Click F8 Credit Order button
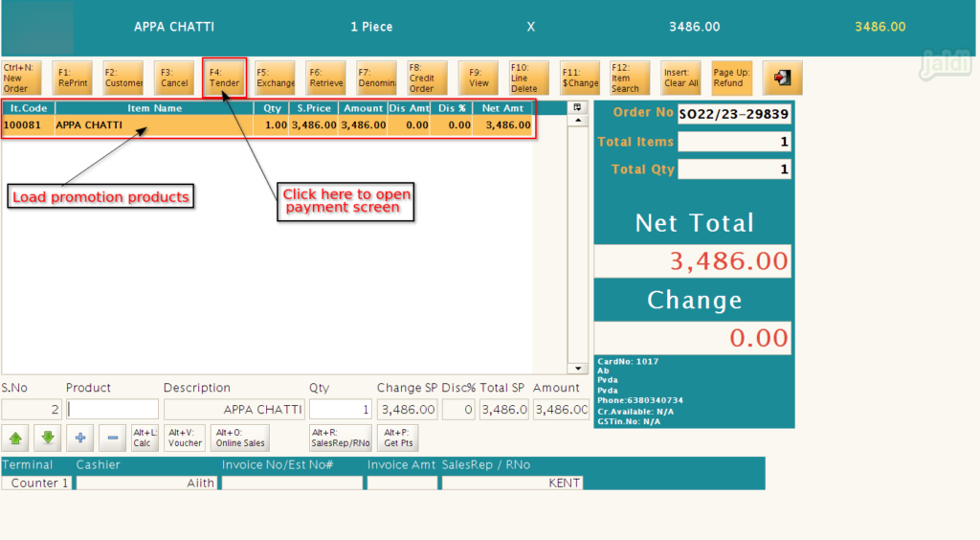The height and width of the screenshot is (540, 980). click(x=428, y=78)
